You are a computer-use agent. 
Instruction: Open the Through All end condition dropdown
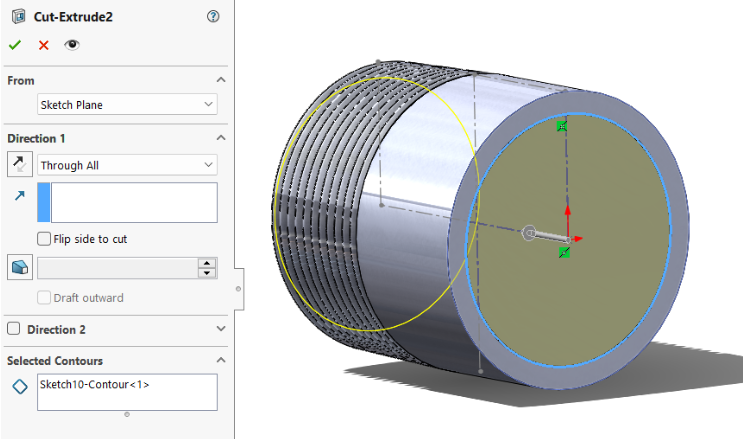(x=127, y=165)
